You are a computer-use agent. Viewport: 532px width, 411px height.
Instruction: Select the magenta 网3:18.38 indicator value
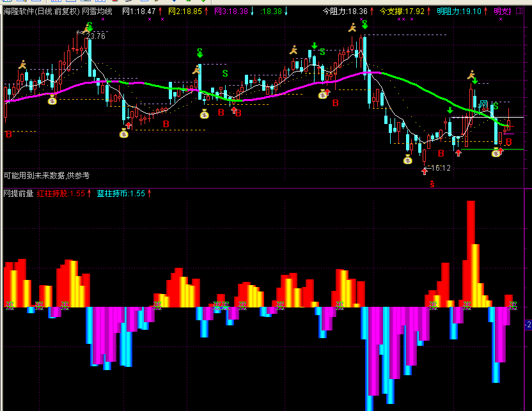point(231,12)
